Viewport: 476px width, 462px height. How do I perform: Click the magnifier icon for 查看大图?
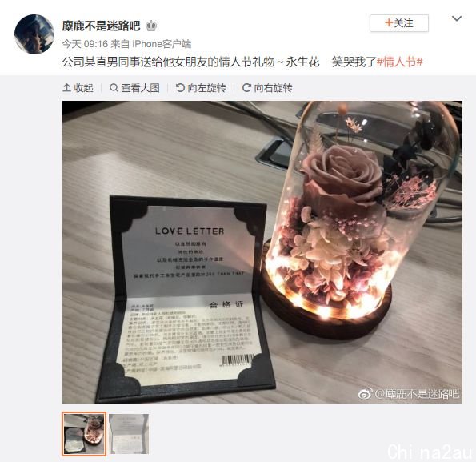(114, 88)
